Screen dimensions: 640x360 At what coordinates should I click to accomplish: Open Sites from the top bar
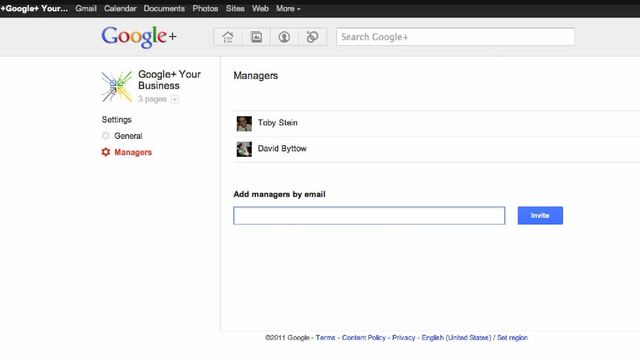[235, 8]
